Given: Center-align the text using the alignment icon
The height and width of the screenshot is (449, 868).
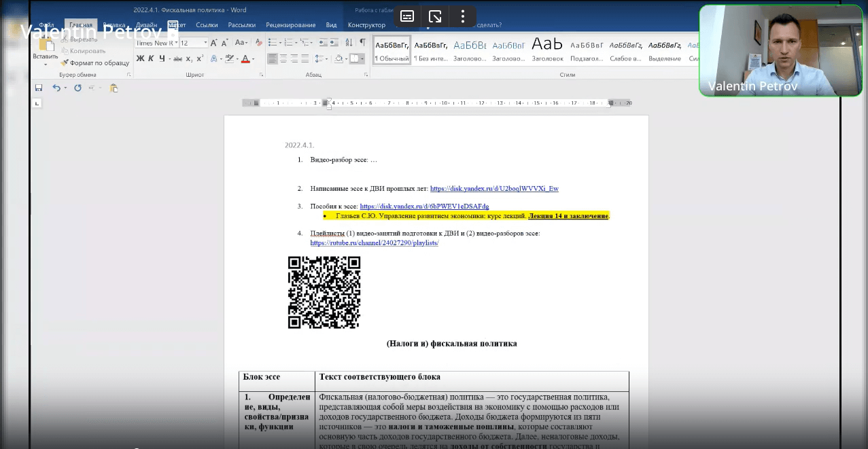Looking at the screenshot, I should pos(283,59).
